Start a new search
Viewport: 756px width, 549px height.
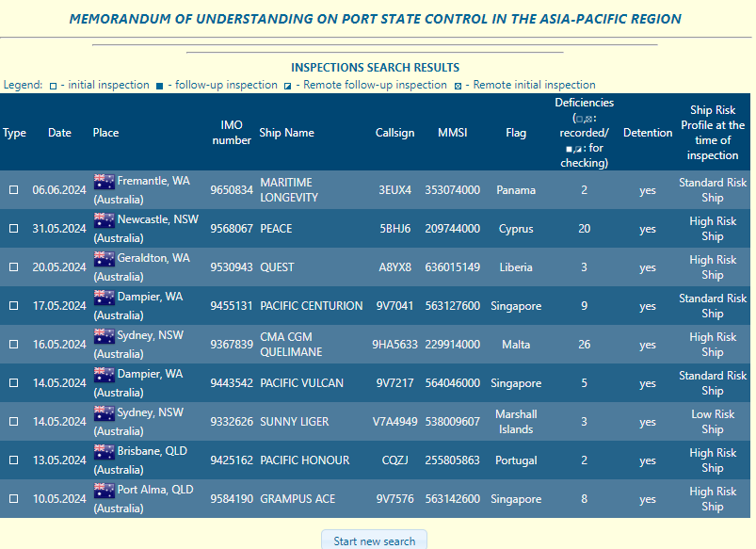374,541
